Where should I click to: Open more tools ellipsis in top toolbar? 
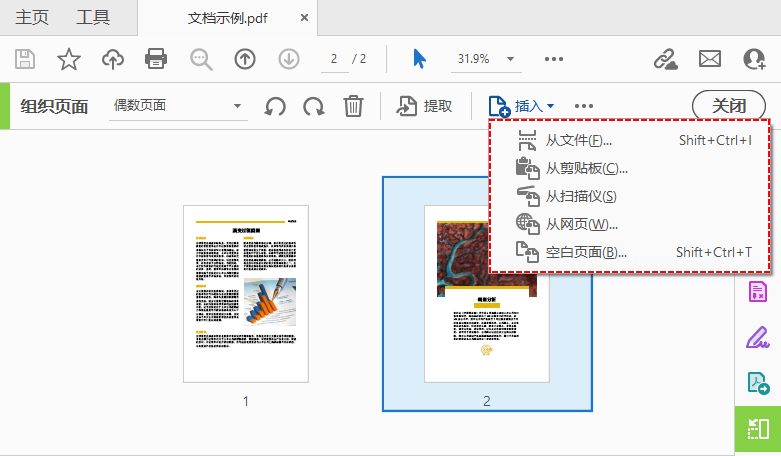554,59
